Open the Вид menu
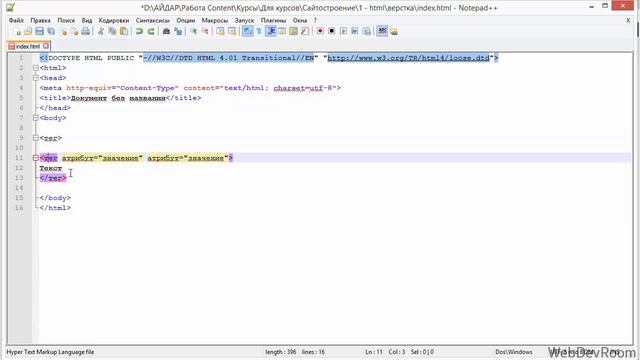Viewport: 640px width, 360px height. (87, 20)
